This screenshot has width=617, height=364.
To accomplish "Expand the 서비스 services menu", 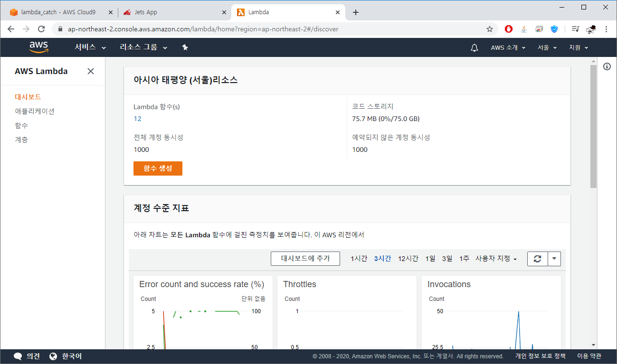I will click(90, 47).
